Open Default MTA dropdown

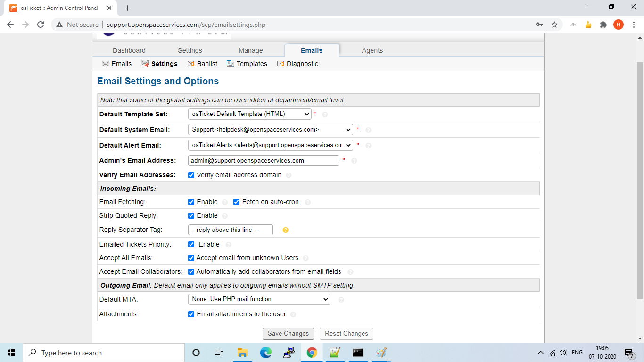259,299
